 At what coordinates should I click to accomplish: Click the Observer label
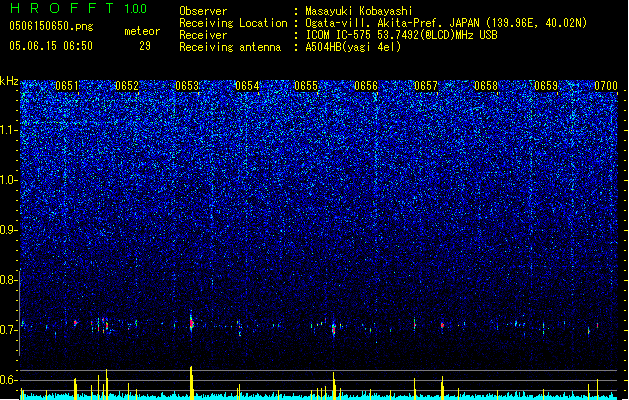[203, 11]
